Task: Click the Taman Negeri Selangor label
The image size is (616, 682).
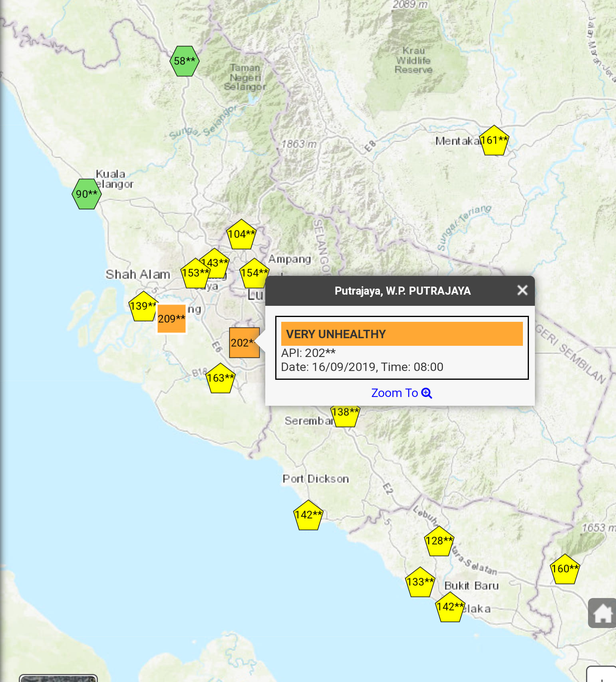Action: click(x=245, y=77)
